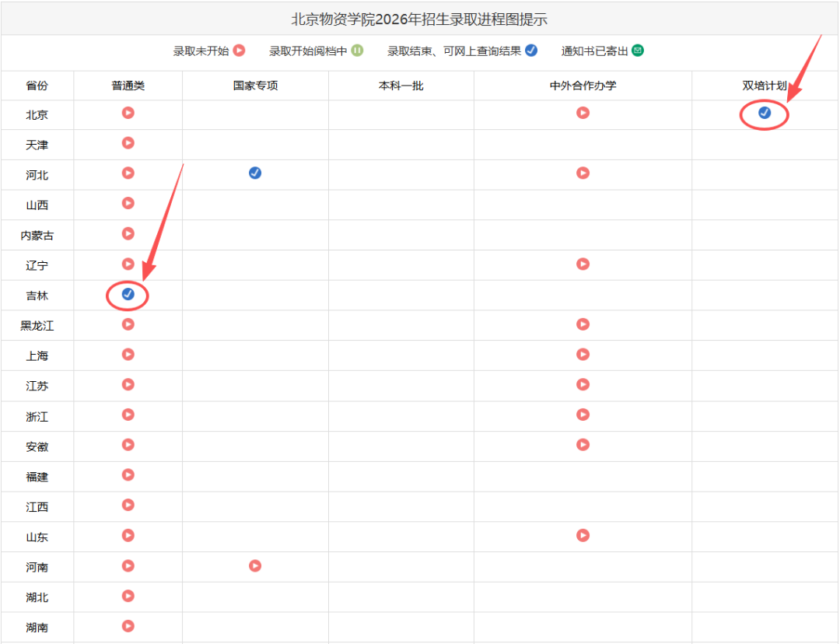Screen dimensions: 840x644
Task: Select the 山西 province row label
Action: (37, 205)
